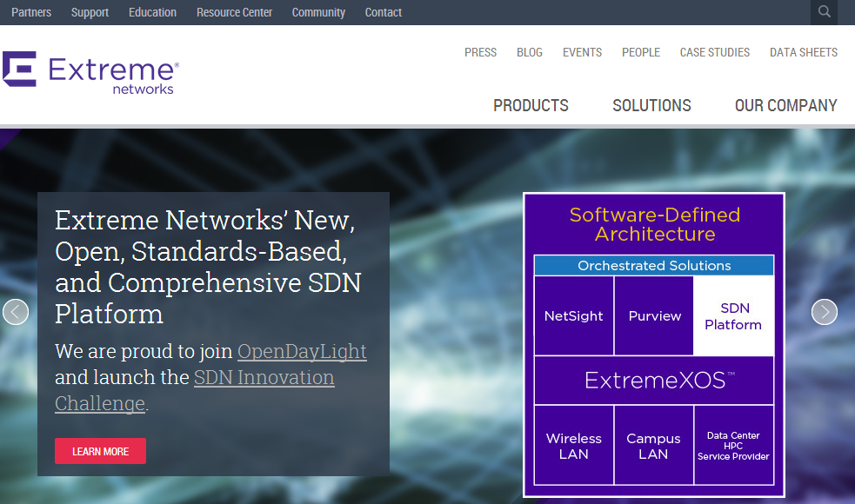
Task: Go to the CASE STUDIES page
Action: pyautogui.click(x=715, y=52)
